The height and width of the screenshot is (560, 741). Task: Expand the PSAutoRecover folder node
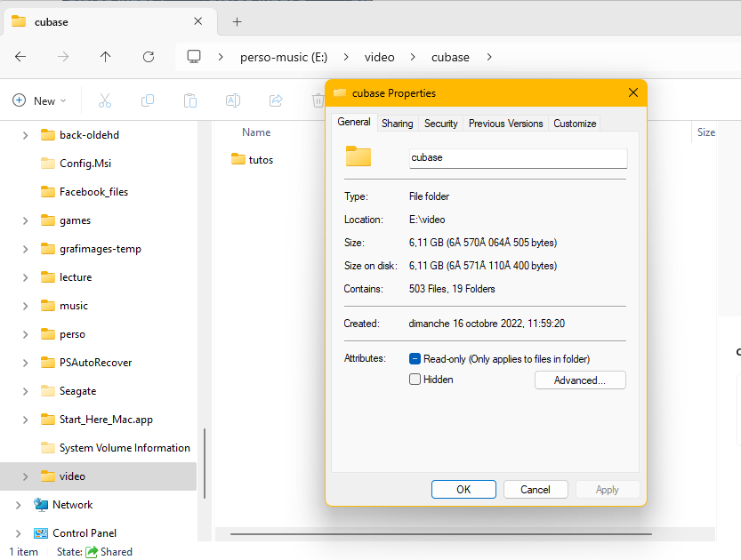pos(26,363)
